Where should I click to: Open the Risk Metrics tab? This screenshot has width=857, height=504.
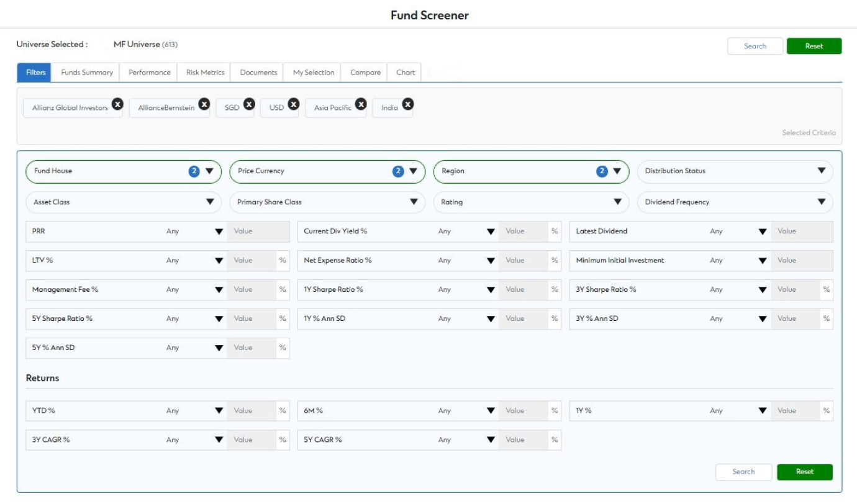point(206,73)
